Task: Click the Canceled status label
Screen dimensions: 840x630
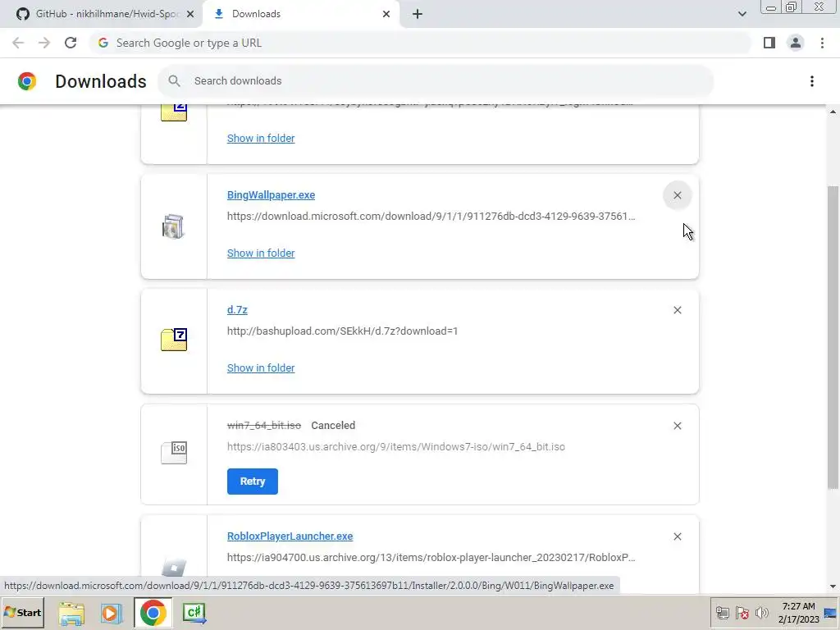Action: tap(333, 426)
